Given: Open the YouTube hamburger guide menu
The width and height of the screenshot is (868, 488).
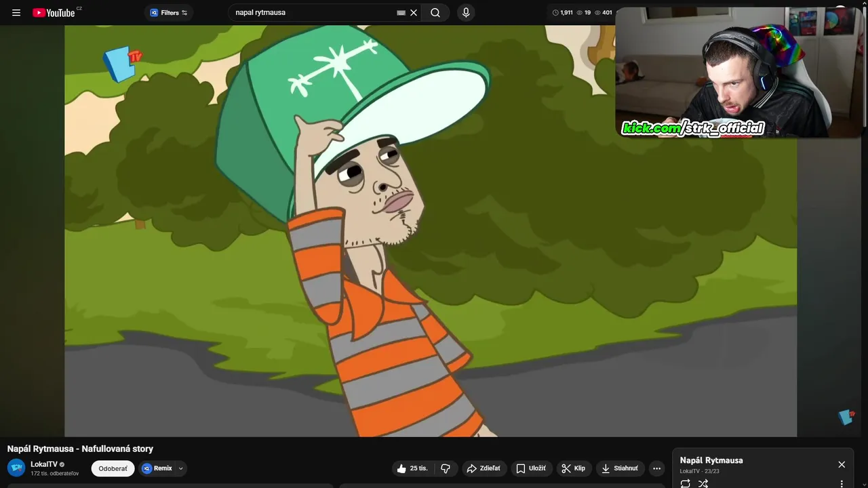Looking at the screenshot, I should tap(16, 12).
